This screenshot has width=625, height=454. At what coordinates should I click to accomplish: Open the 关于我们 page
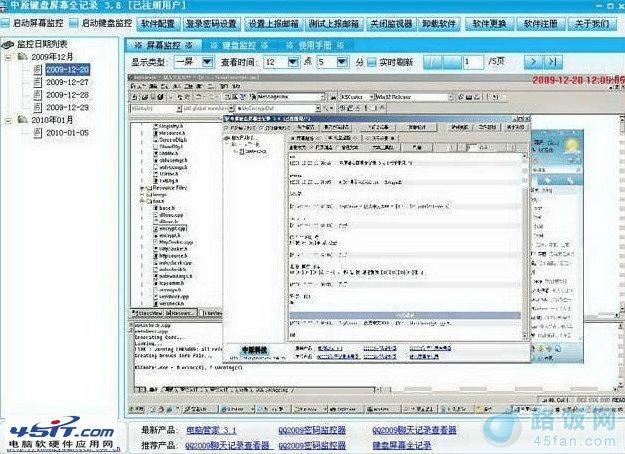[x=592, y=24]
